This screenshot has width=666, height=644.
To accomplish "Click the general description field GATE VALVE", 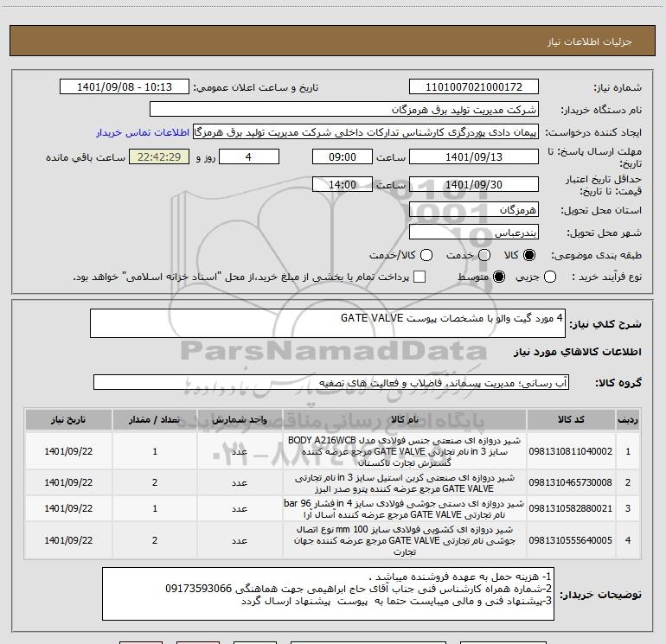I will coord(328,323).
